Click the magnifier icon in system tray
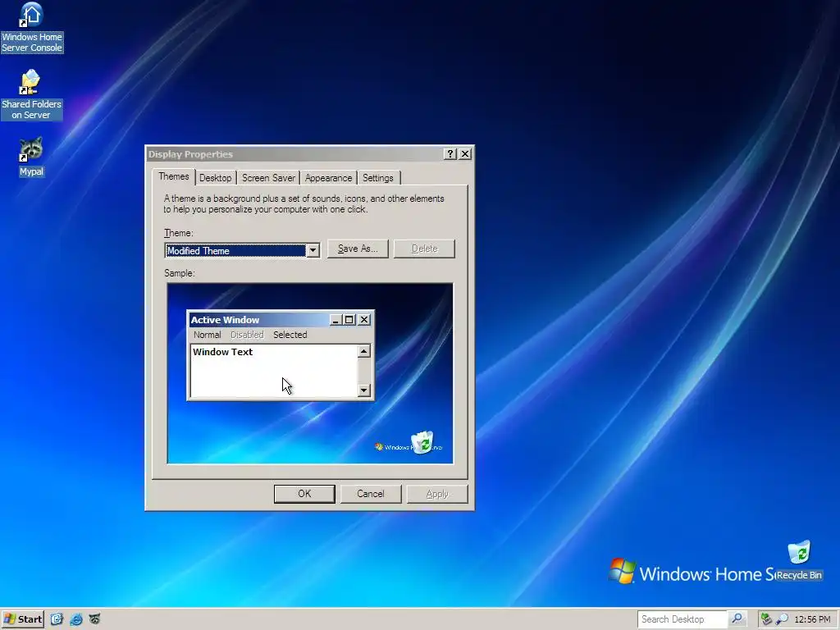 pos(782,619)
